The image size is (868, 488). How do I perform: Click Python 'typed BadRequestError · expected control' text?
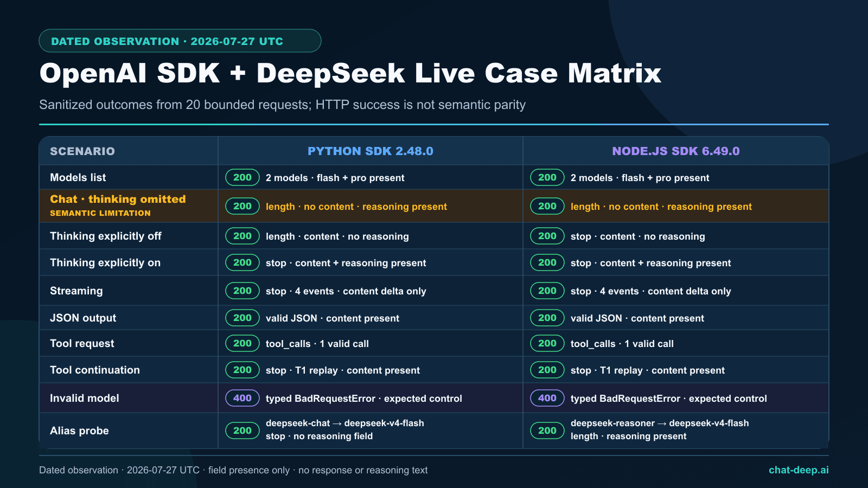pos(364,399)
